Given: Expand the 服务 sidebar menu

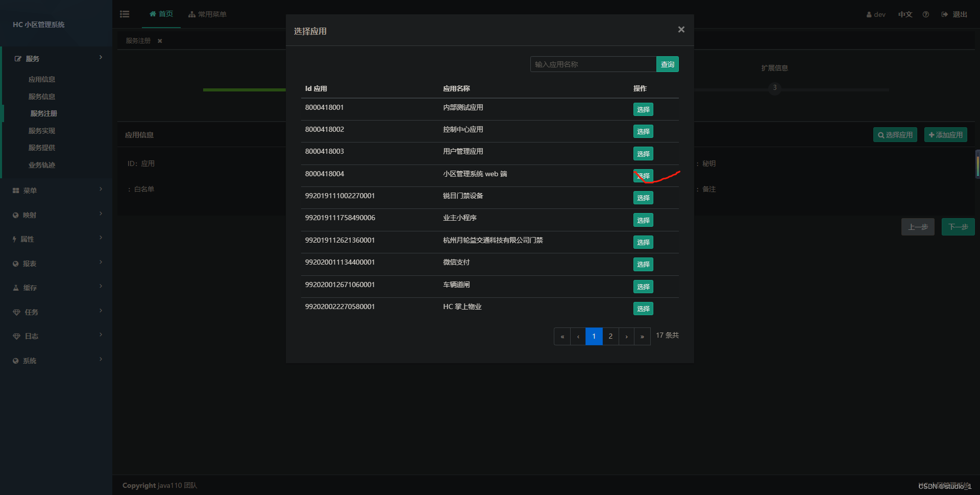Looking at the screenshot, I should tap(56, 59).
